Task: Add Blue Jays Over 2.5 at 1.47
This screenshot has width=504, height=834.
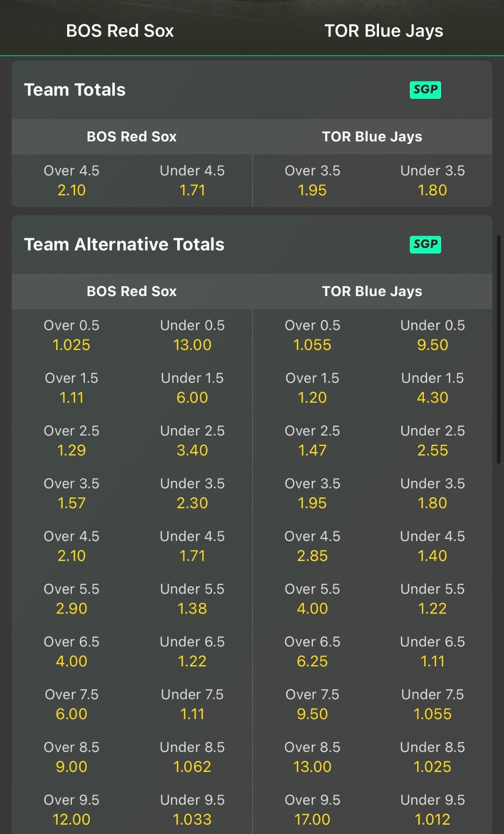Action: point(312,441)
